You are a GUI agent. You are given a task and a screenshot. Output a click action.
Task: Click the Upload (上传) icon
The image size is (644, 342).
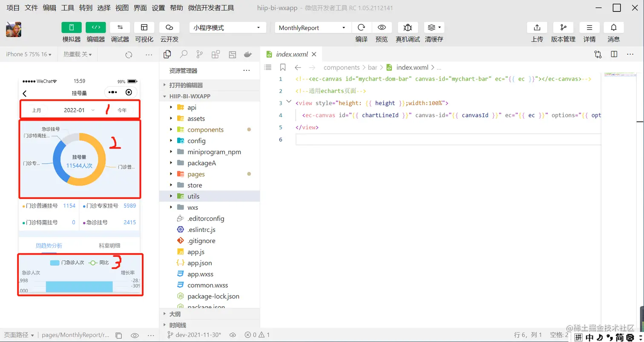tap(537, 27)
